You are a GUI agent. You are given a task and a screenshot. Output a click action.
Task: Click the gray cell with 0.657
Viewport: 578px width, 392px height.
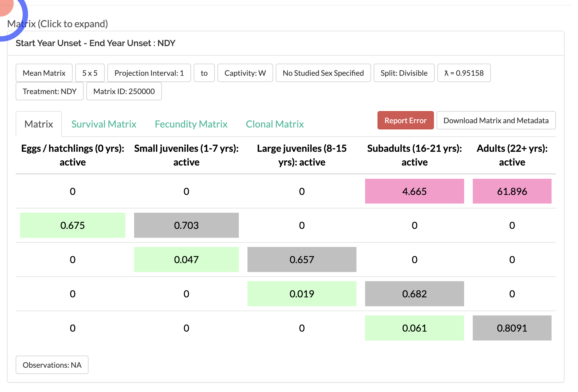(302, 259)
